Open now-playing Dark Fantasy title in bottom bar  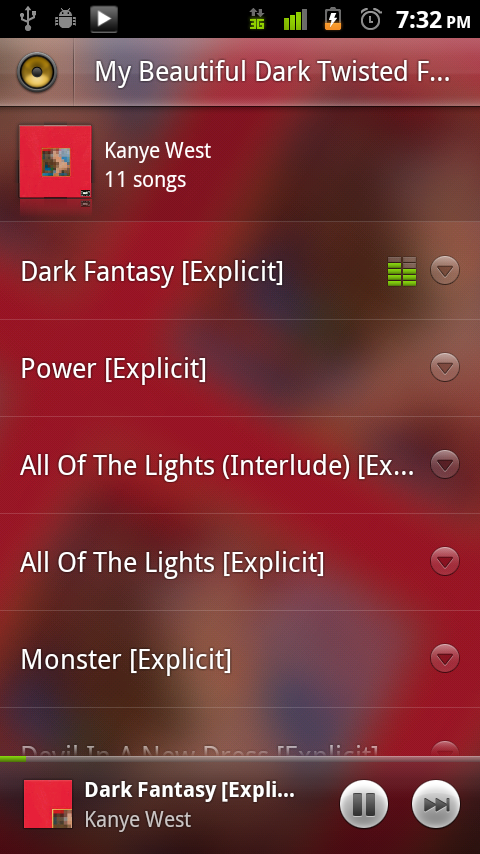[x=190, y=790]
